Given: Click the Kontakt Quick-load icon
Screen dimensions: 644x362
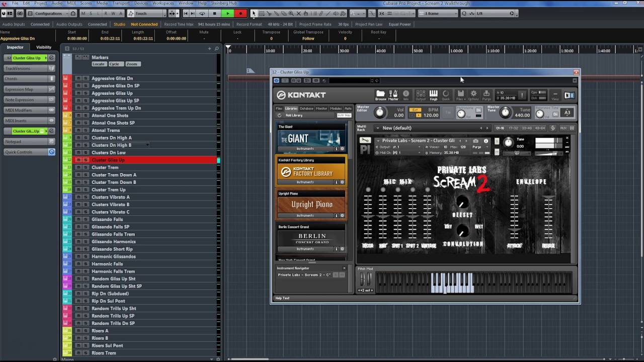Looking at the screenshot, I should tap(445, 95).
